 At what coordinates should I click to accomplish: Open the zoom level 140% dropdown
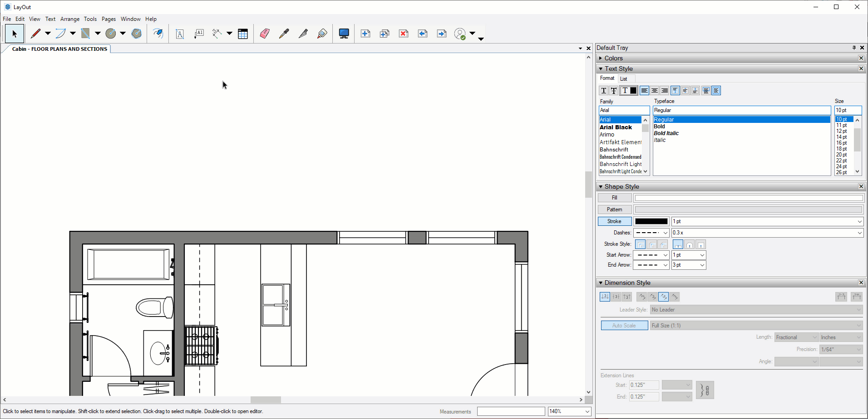pyautogui.click(x=570, y=411)
